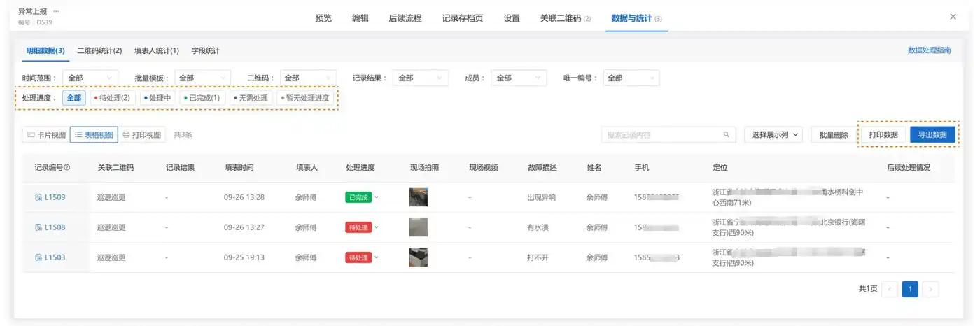980x326 pixels.
Task: Filter progress by 暂无处理进度
Action: pyautogui.click(x=304, y=98)
